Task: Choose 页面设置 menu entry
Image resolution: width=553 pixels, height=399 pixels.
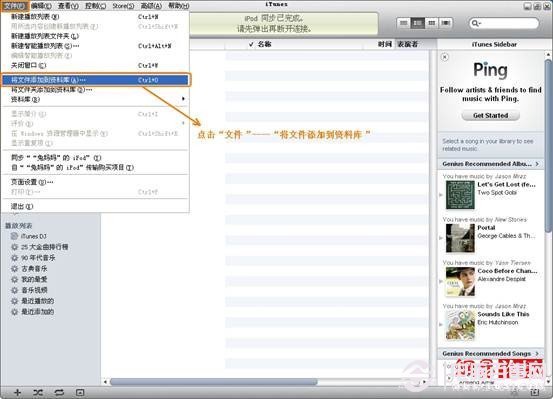Action: pos(95,182)
